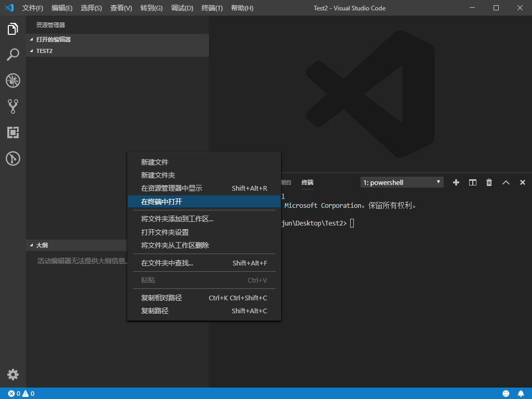The image size is (532, 399).
Task: Choose 复制相对路径 menu entry
Action: point(204,298)
